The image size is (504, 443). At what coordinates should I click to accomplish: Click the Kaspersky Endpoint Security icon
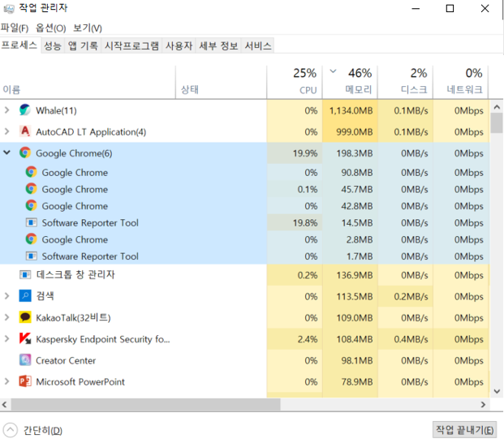coord(25,338)
